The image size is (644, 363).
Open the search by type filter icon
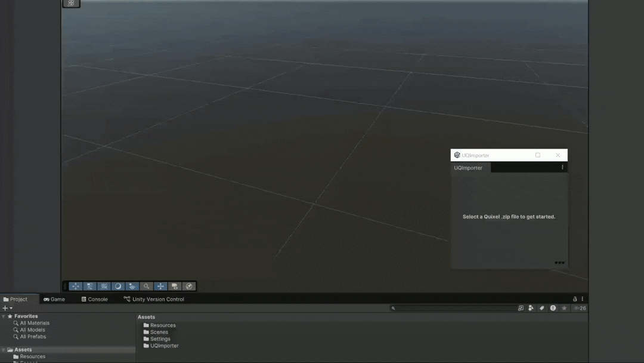click(x=531, y=308)
